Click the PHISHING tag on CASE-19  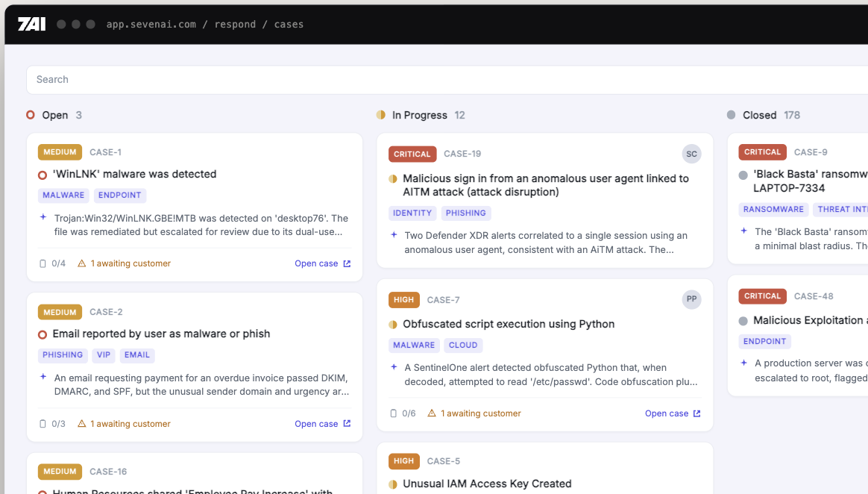[x=465, y=213]
